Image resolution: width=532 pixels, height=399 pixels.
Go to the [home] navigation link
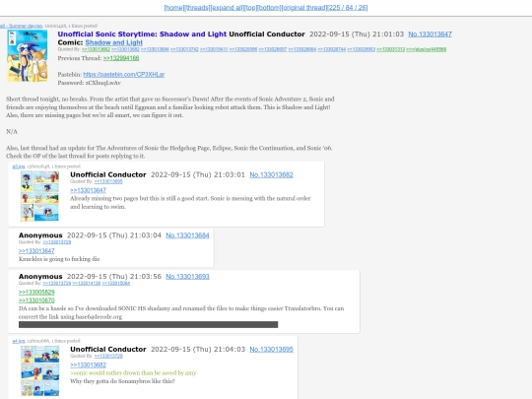(x=174, y=8)
